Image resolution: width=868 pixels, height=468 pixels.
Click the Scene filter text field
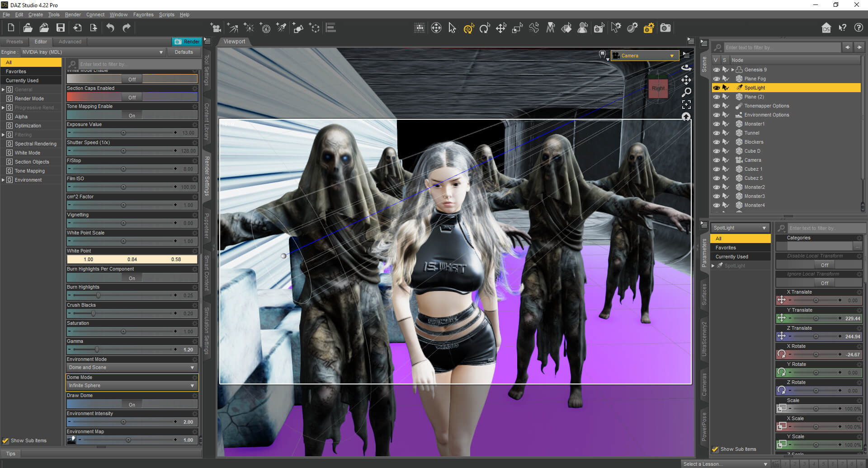781,47
